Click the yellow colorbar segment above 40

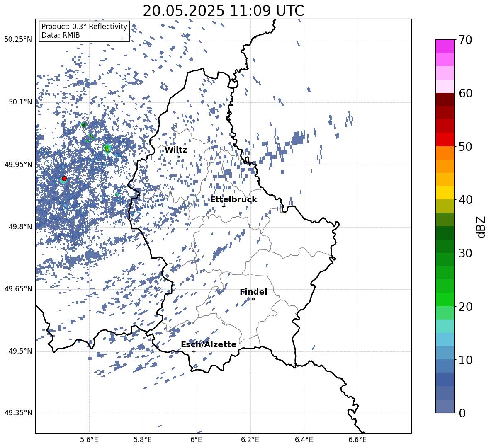coord(445,193)
